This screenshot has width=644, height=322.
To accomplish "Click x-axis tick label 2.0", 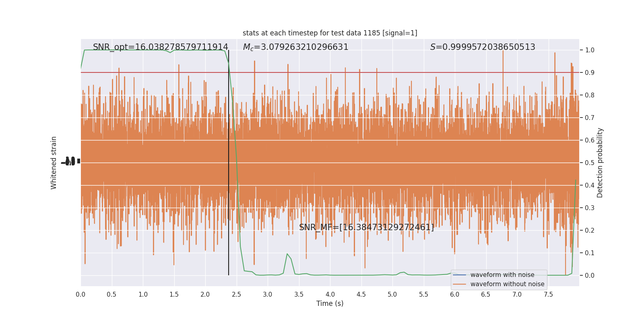I will (x=205, y=295).
